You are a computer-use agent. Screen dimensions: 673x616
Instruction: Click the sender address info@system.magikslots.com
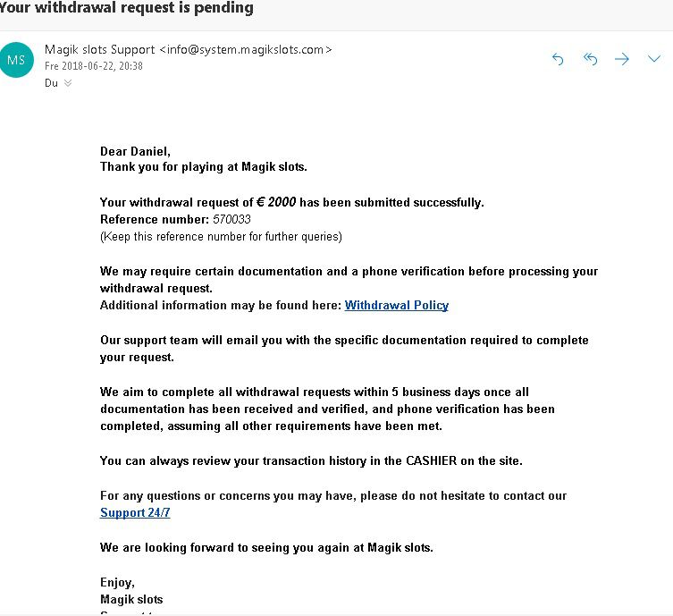pos(245,50)
